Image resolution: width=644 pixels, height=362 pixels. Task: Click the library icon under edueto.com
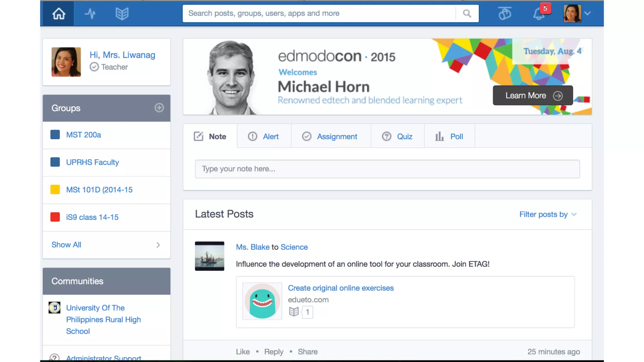(x=294, y=312)
